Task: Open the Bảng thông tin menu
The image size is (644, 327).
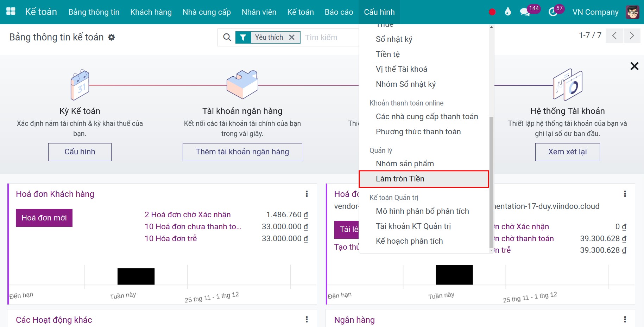Action: click(94, 12)
